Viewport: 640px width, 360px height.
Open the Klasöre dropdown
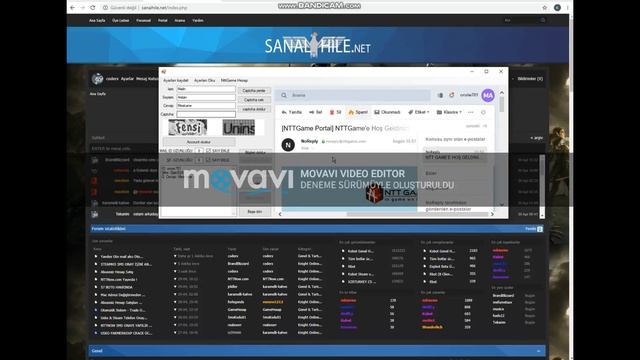coord(449,112)
